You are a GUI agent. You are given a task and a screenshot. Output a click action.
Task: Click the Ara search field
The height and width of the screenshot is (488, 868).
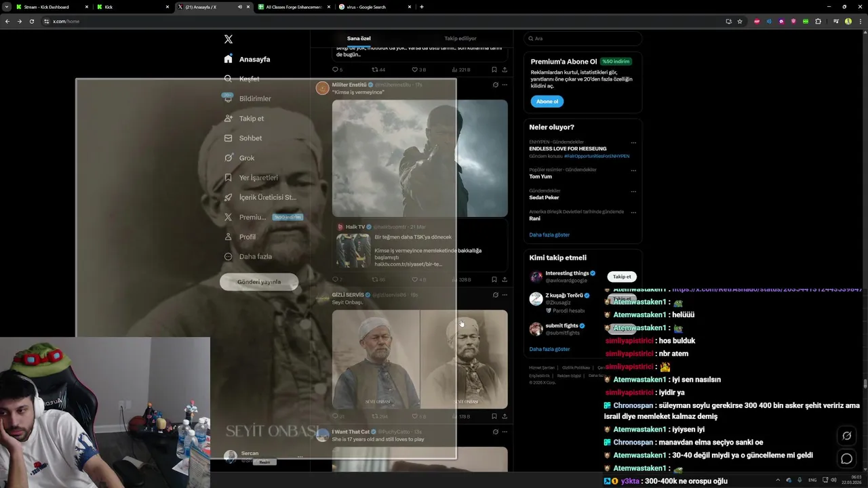click(x=583, y=39)
